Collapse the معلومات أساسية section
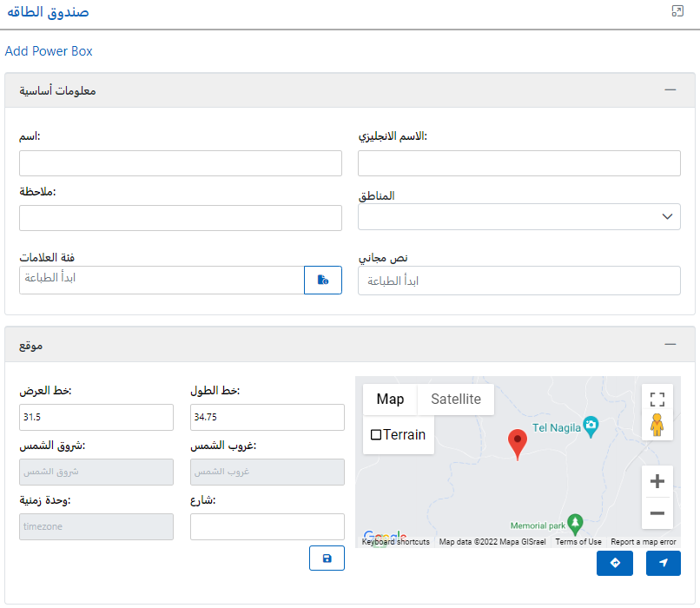Screen dimensions: 700x608 670,90
